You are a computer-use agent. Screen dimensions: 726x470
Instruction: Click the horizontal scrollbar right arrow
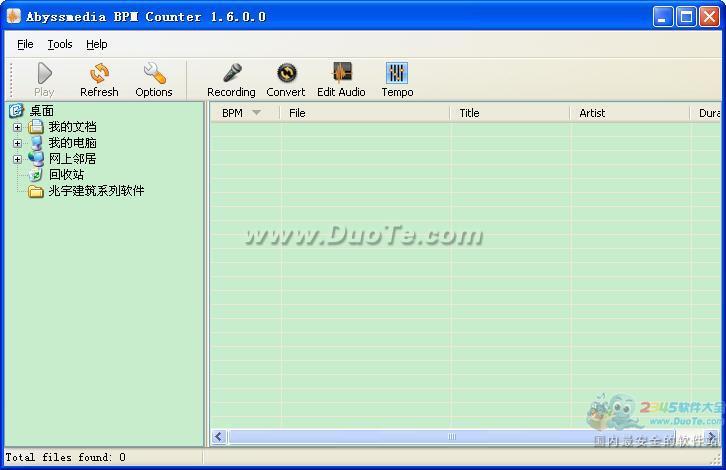(x=712, y=437)
